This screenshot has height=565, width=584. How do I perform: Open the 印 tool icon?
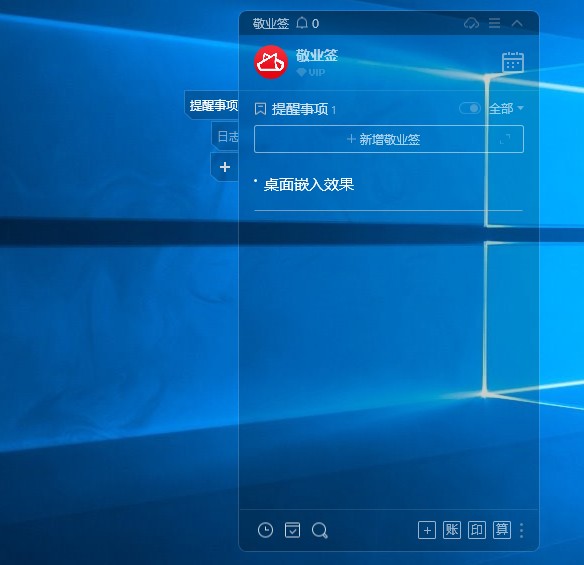point(477,530)
